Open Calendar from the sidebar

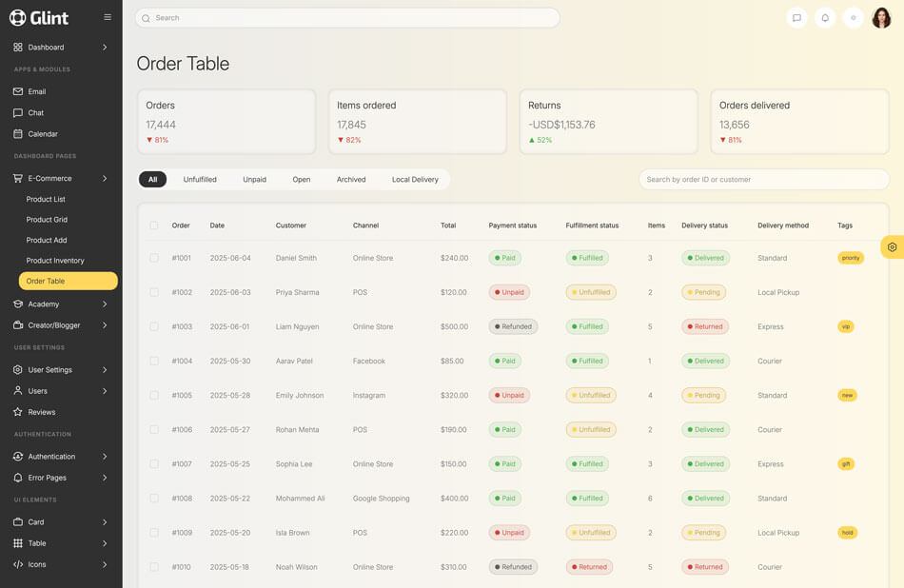(43, 134)
